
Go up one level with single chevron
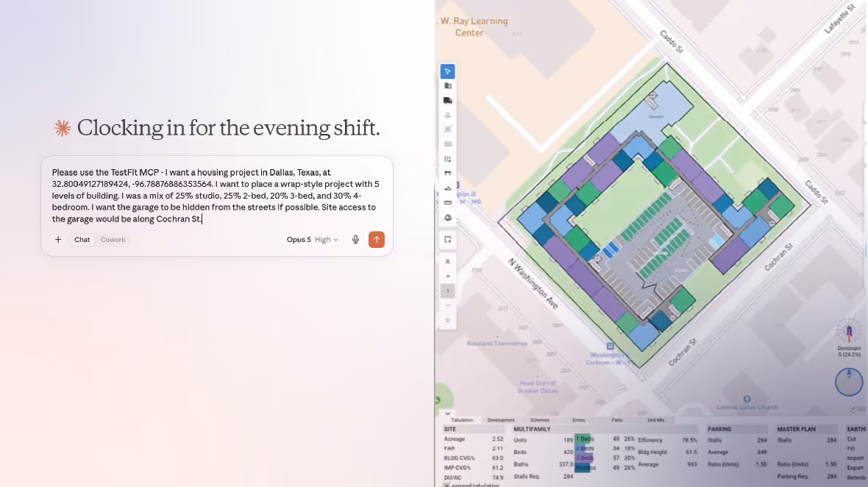[x=448, y=276]
